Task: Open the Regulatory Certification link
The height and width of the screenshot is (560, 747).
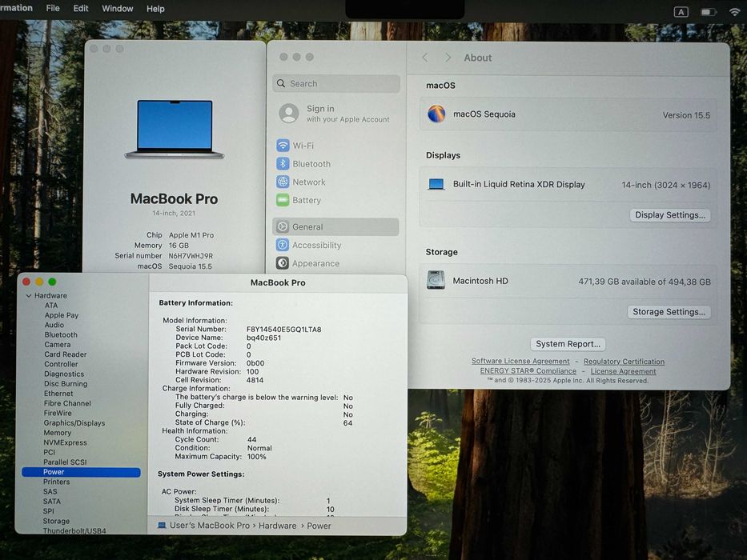Action: (624, 362)
